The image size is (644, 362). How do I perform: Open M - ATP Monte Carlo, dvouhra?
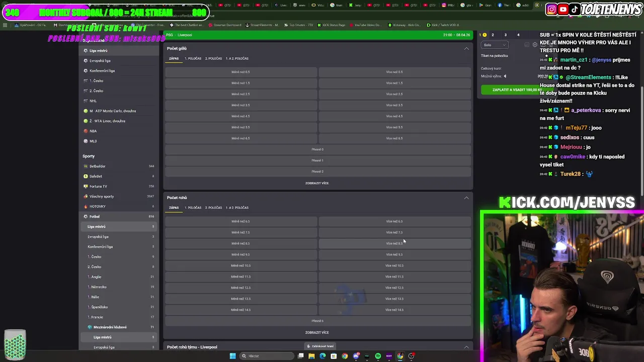coord(119,111)
